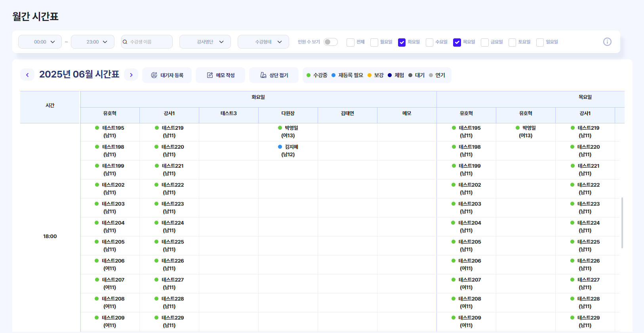Open 테스트225 under Tuesday 강사1
The width and height of the screenshot is (644, 333).
point(169,246)
